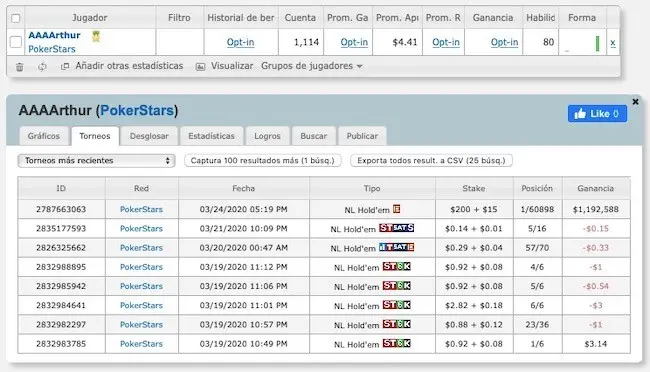Viewport: 650px width, 372px height.
Task: Check the AAAArthur row checkbox
Action: tap(16, 42)
